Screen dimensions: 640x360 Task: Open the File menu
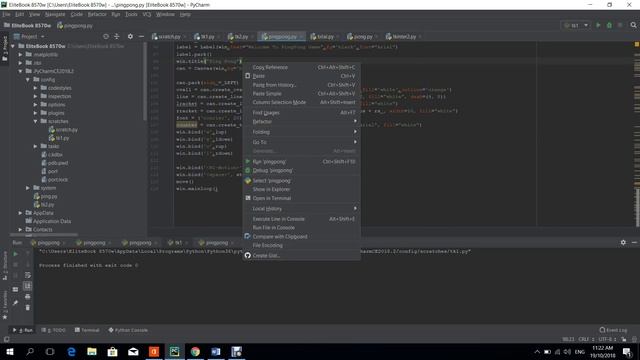(x=6, y=14)
